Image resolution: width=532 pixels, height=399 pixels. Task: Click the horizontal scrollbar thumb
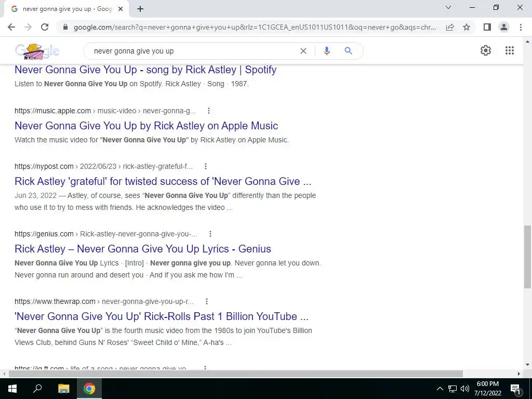pyautogui.click(x=236, y=374)
